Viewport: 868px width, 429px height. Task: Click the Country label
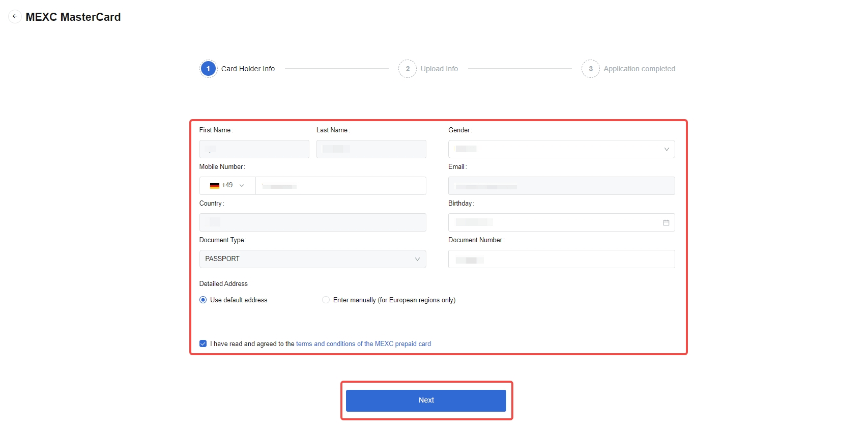(x=211, y=203)
